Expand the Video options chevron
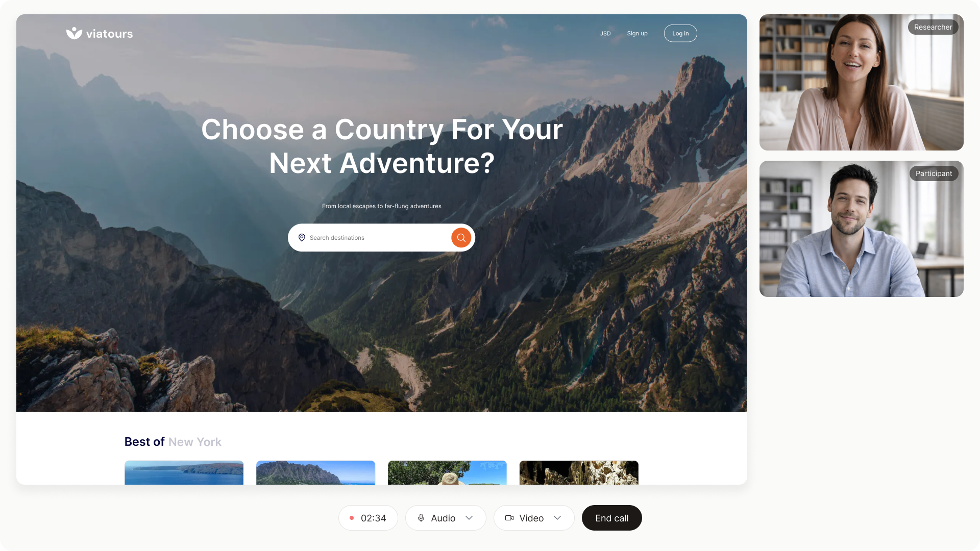The height and width of the screenshot is (551, 980). pyautogui.click(x=557, y=518)
